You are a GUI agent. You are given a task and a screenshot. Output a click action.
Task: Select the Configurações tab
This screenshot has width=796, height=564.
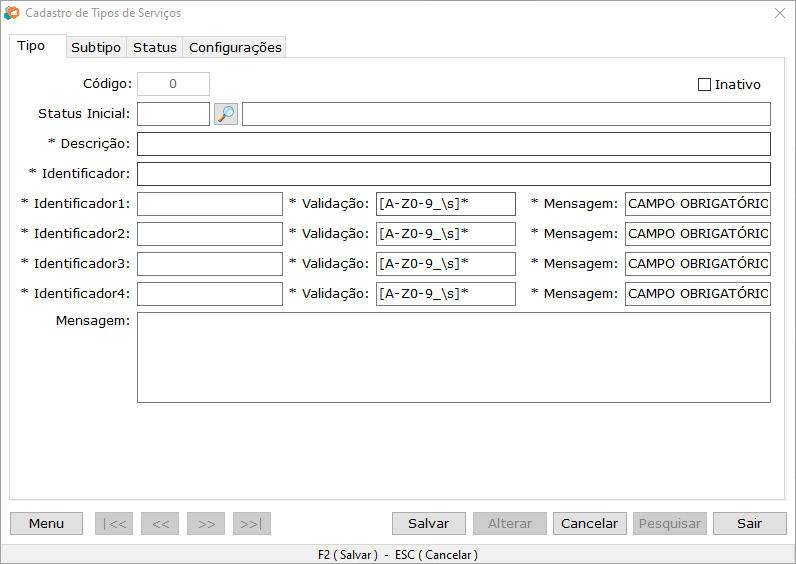pyautogui.click(x=235, y=47)
